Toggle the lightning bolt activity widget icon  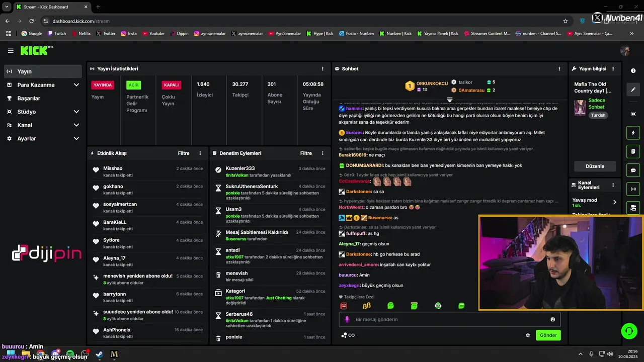[x=633, y=133]
